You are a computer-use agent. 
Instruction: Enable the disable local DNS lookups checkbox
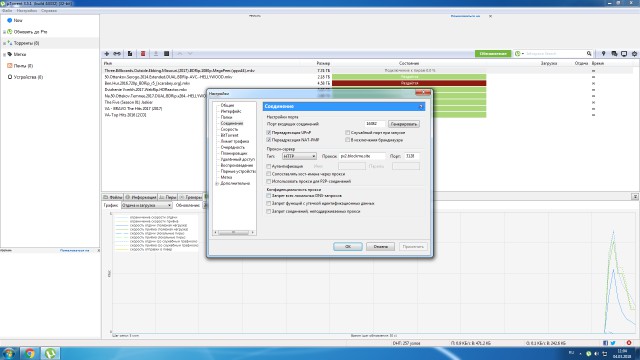[269, 196]
